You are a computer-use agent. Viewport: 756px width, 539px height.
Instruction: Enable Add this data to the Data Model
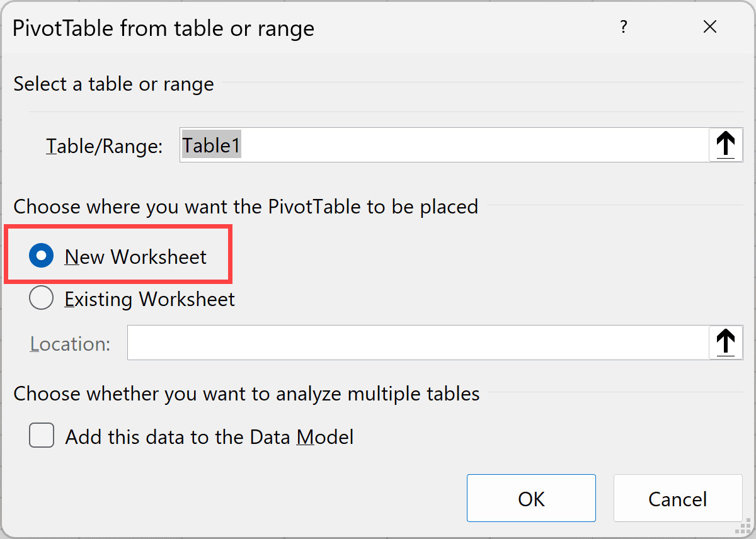[41, 435]
